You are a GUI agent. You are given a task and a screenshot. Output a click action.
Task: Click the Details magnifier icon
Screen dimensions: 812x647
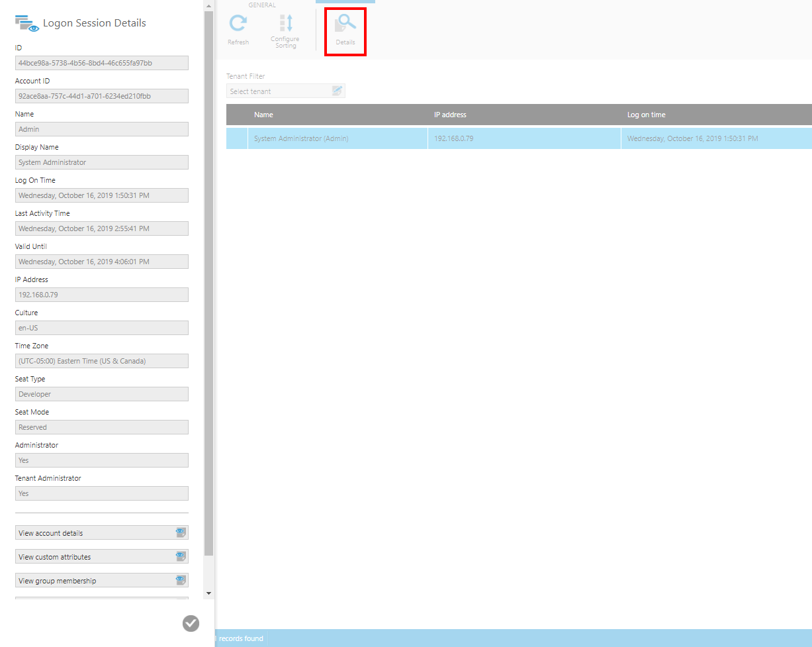[x=345, y=25]
